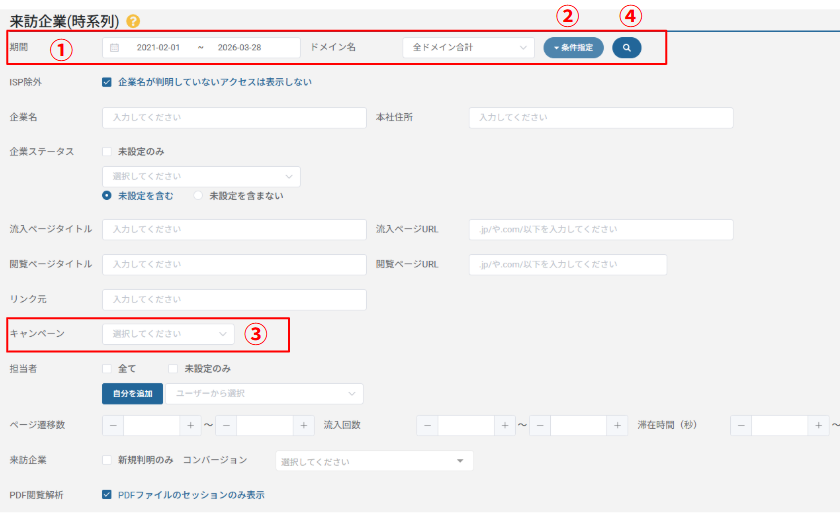840x517 pixels.
Task: Select the 未設定を含まない radio option
Action: point(199,196)
